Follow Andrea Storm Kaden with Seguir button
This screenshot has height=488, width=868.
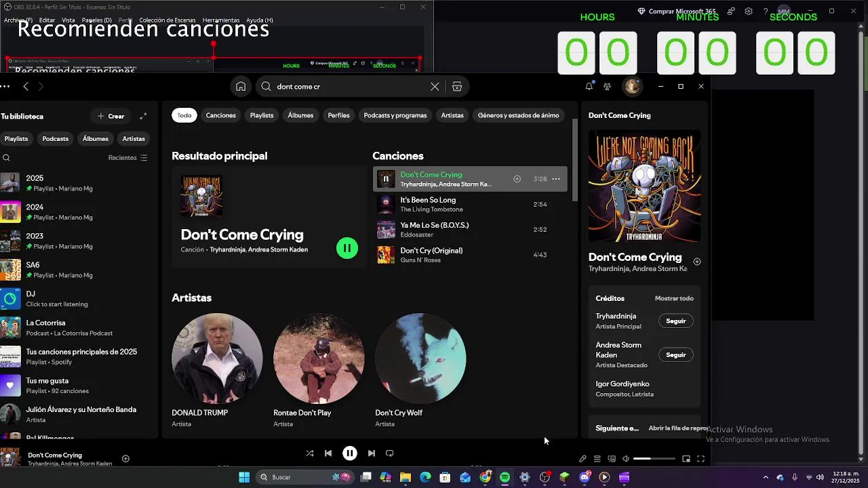[676, 355]
